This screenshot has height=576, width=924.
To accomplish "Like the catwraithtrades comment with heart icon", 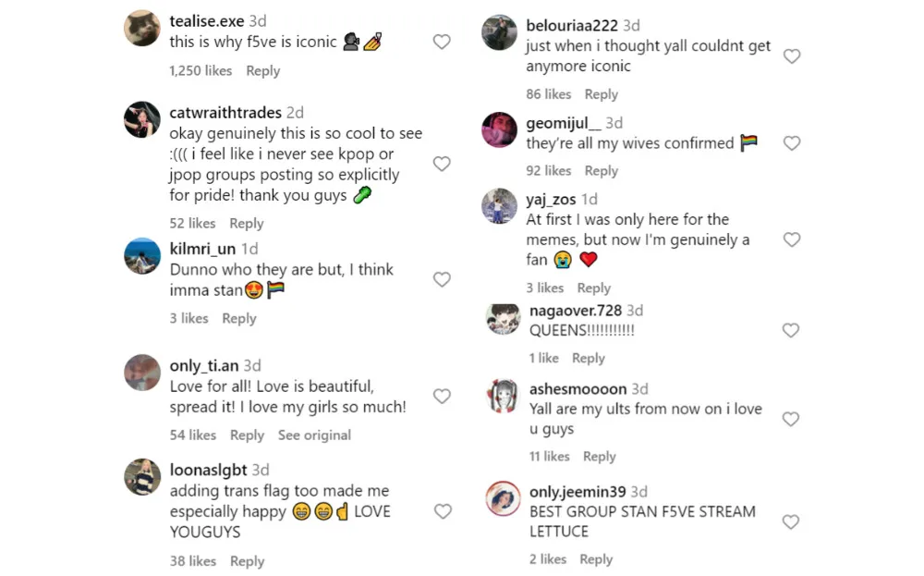I will [x=442, y=164].
